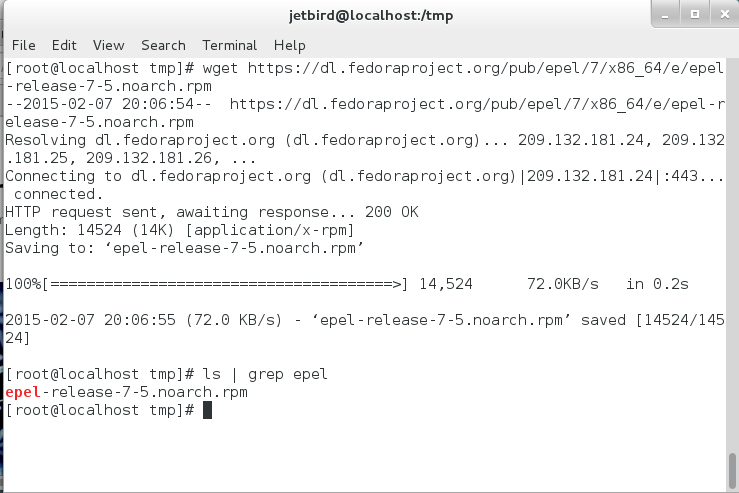Click the jetbird@localhost:/tmp title bar
The width and height of the screenshot is (739, 493).
pyautogui.click(x=370, y=16)
